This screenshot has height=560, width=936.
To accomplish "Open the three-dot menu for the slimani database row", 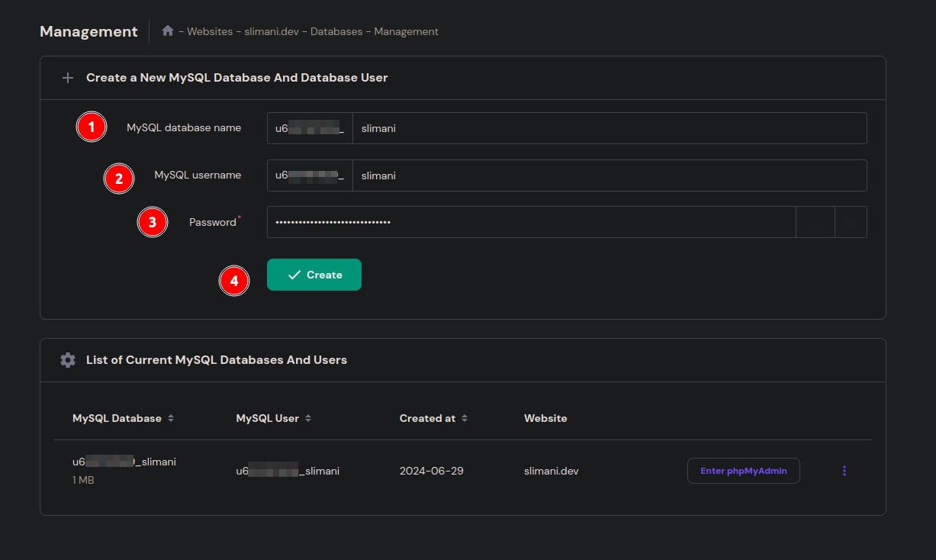I will click(844, 471).
